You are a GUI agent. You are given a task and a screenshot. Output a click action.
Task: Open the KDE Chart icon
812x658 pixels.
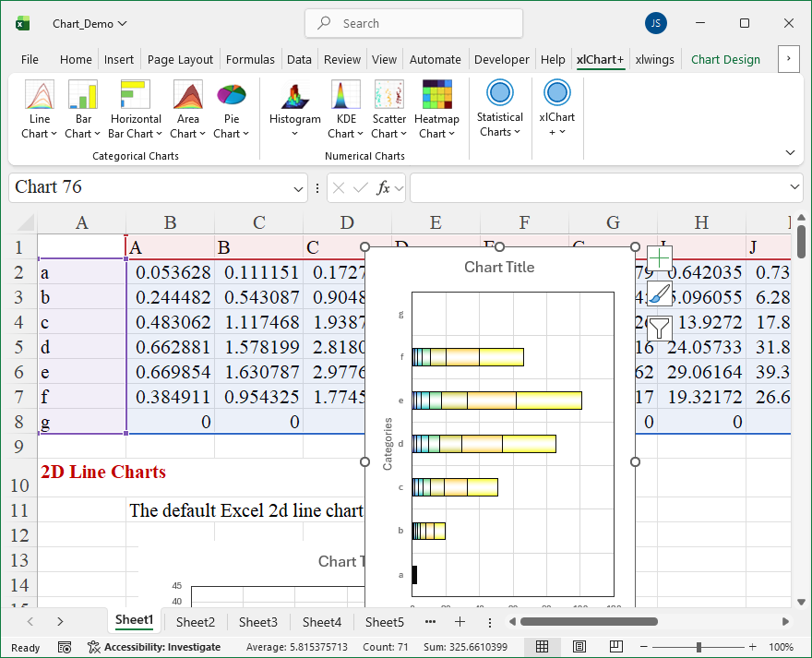click(x=345, y=96)
